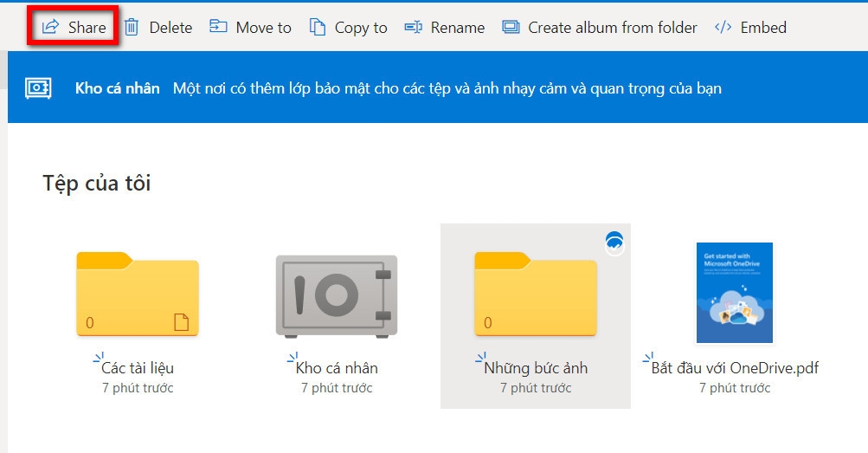
Task: Choose the Copy to command label
Action: coord(361,28)
